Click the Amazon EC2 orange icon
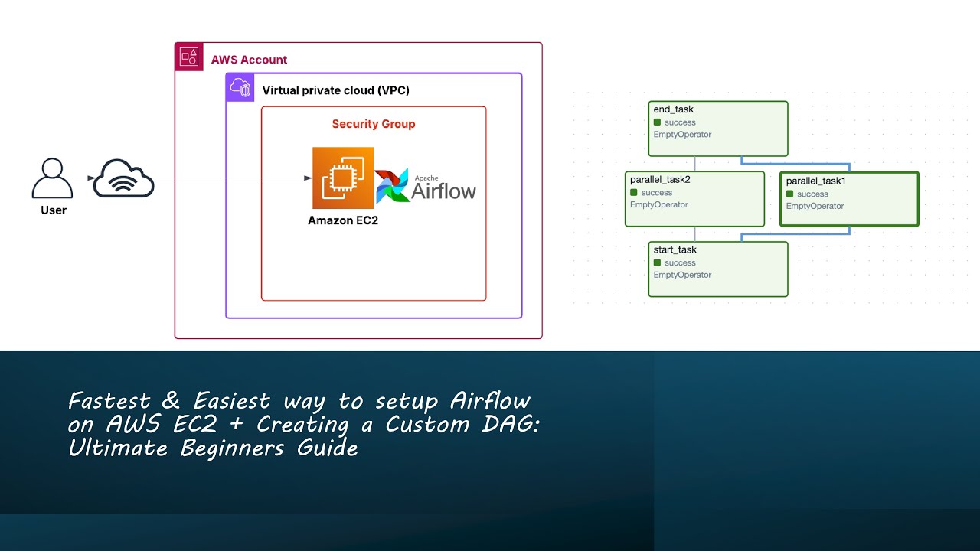This screenshot has width=980, height=551. (x=343, y=178)
